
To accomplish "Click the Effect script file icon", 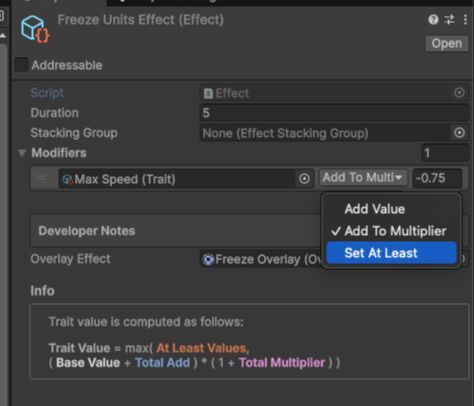I will point(208,93).
